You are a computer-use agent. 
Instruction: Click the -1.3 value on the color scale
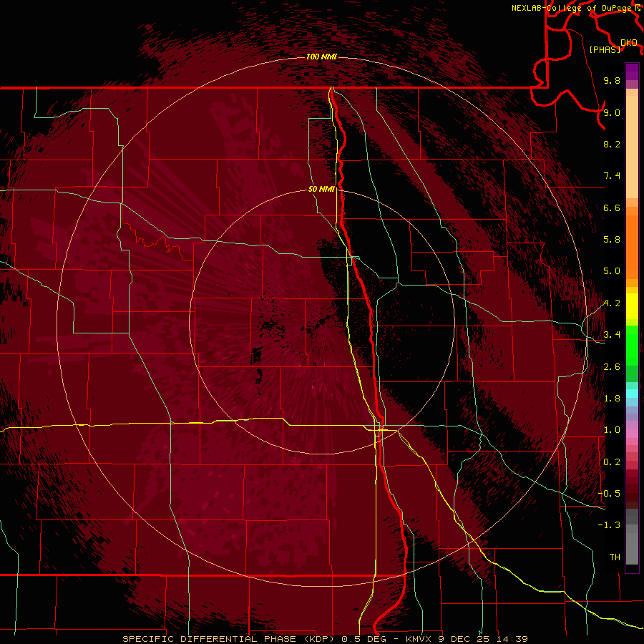coord(609,525)
